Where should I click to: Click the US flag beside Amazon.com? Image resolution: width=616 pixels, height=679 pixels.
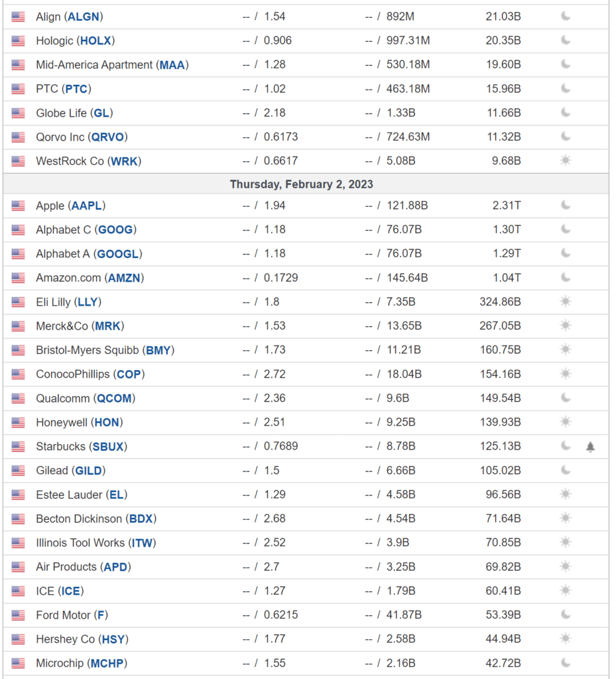(18, 278)
